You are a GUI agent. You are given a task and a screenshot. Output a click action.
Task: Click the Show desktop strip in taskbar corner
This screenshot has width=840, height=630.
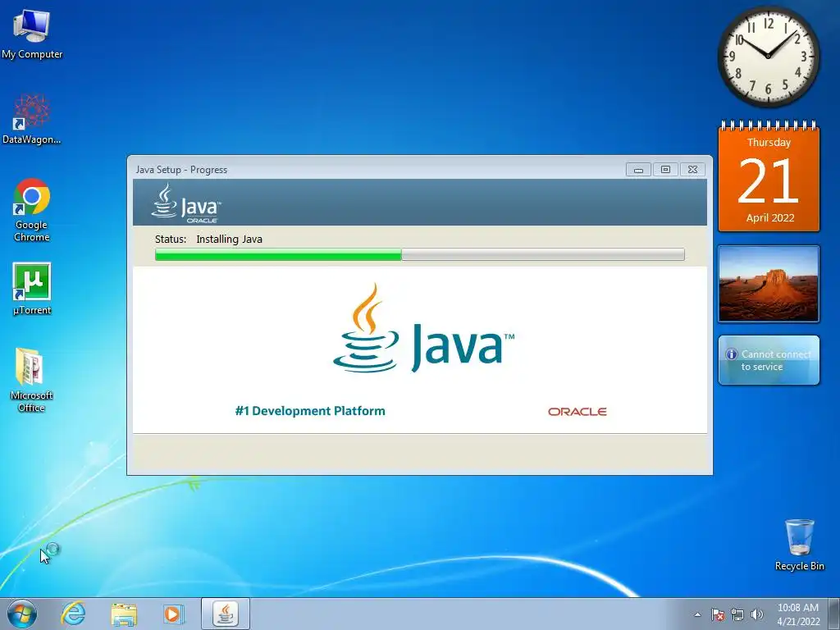pyautogui.click(x=834, y=614)
